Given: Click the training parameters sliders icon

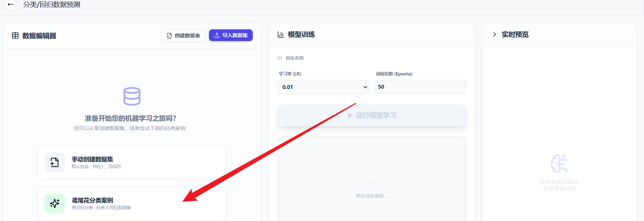Looking at the screenshot, I should [279, 58].
